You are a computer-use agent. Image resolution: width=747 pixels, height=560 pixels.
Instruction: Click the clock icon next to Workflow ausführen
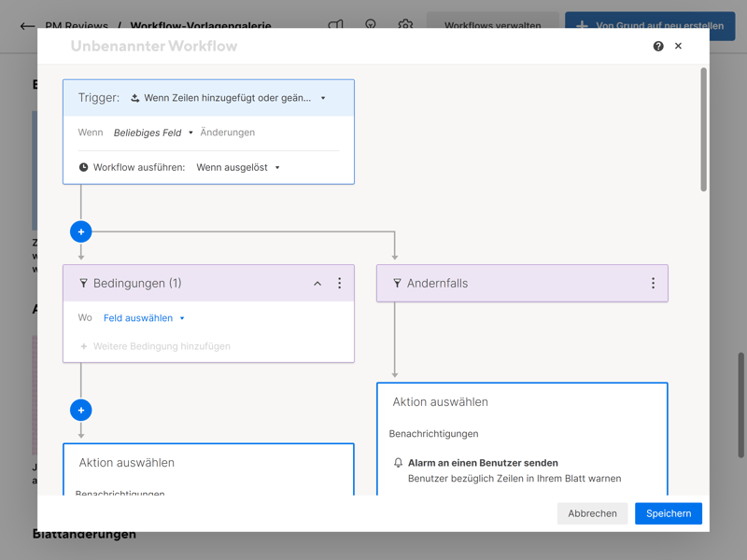coord(83,168)
